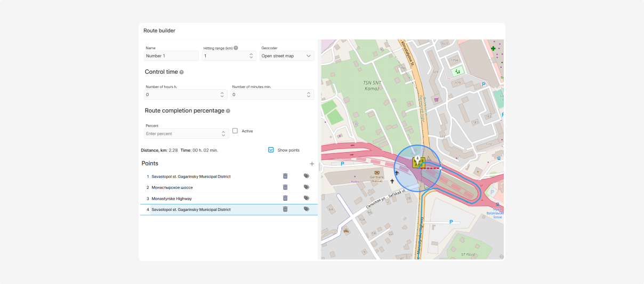Click Route completion percentage help icon
This screenshot has height=284, width=644.
(228, 111)
